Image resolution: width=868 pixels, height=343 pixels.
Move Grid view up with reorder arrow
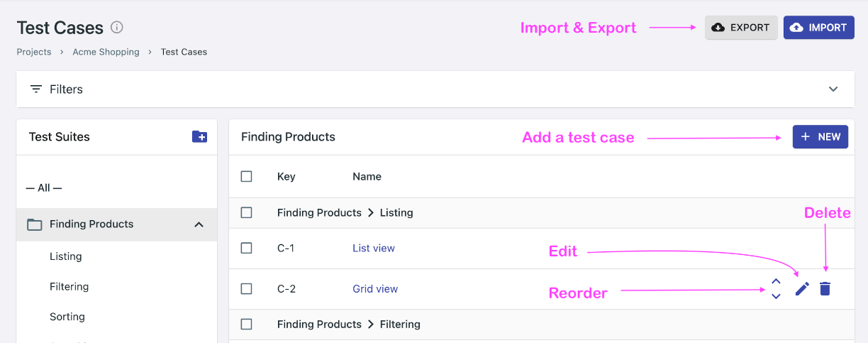coord(776,282)
